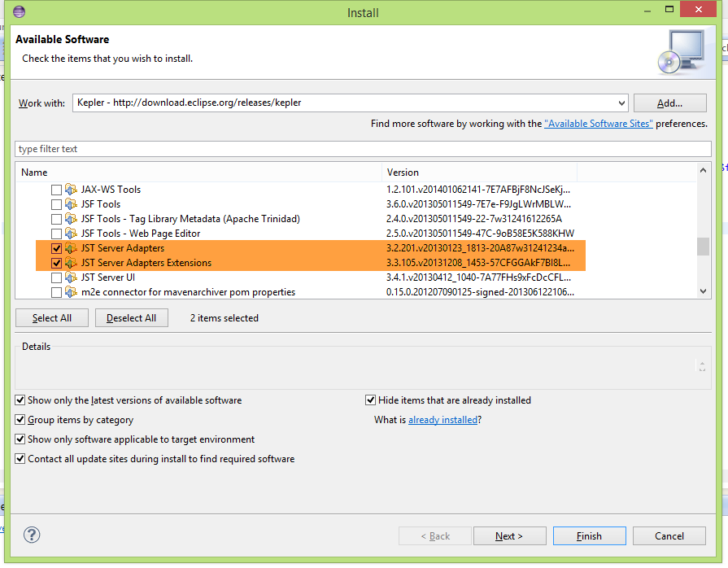Viewport: 728px width, 568px height.
Task: Click the Add... site button
Action: pyautogui.click(x=670, y=103)
